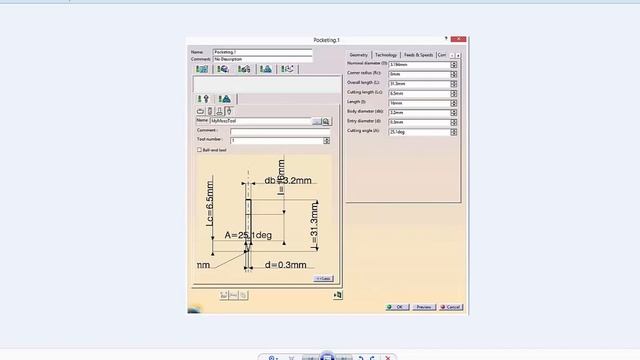Adjust the Tool number spinner
The image size is (640, 360).
[327, 140]
